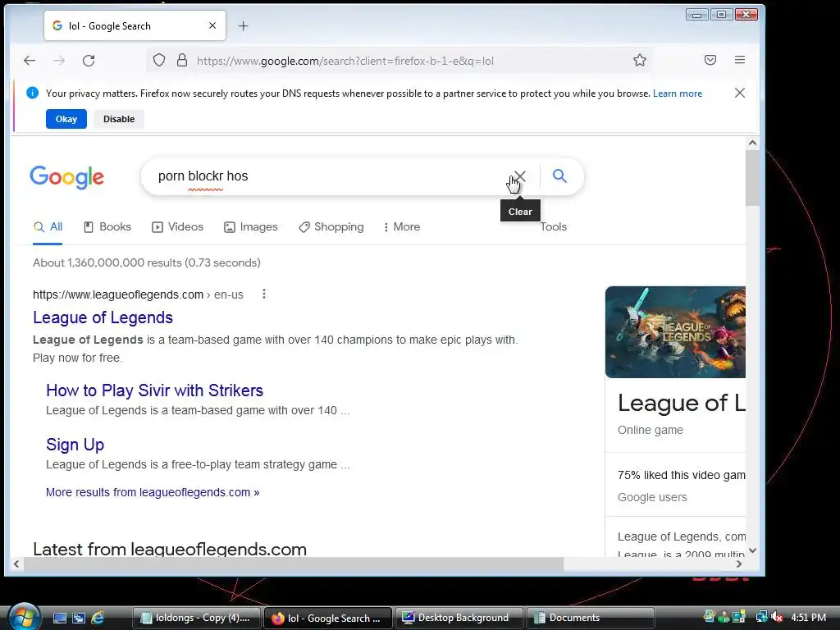The height and width of the screenshot is (630, 840).
Task: Open the Save to Pocket icon
Action: [710, 60]
